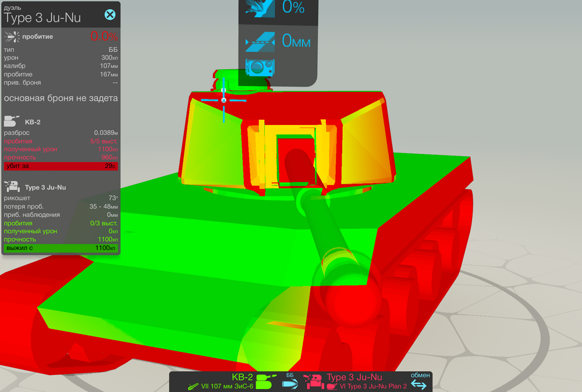Close the Type 3 Ju-Nu duel panel

pos(110,15)
